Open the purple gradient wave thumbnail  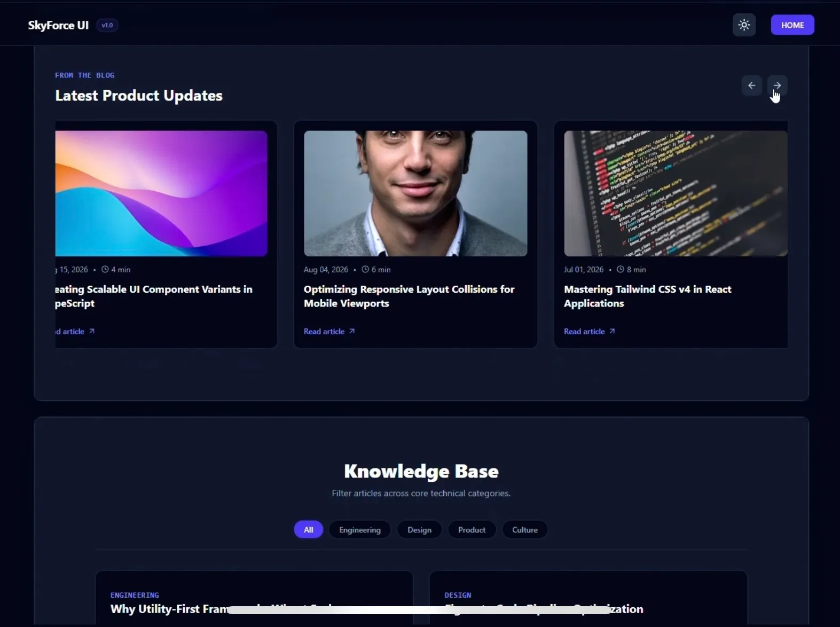pos(161,193)
